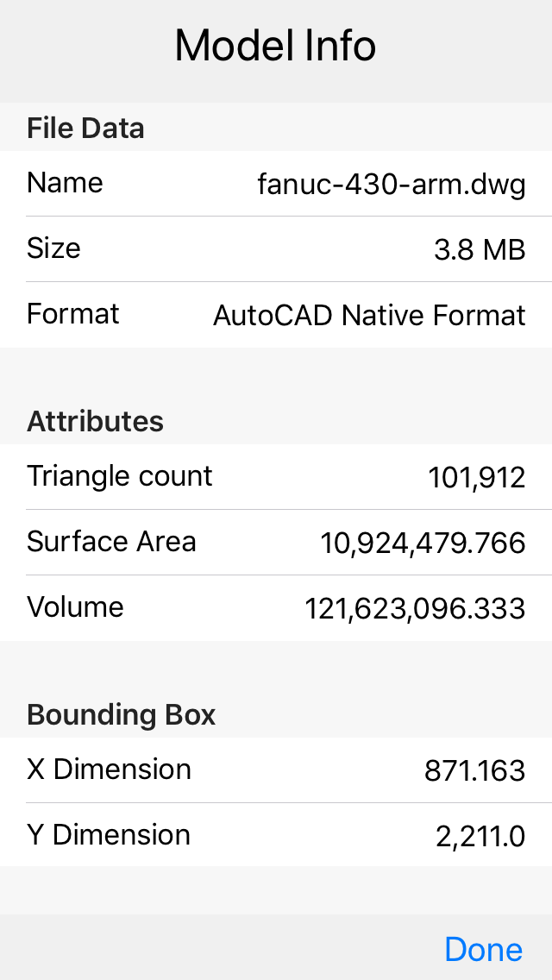
Task: Click the value 101,912
Action: 475,475
